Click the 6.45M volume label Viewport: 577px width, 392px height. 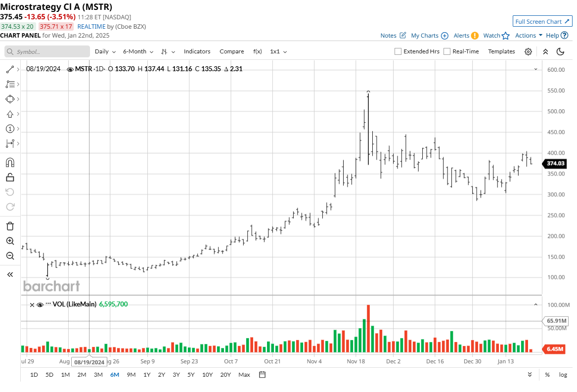point(554,349)
